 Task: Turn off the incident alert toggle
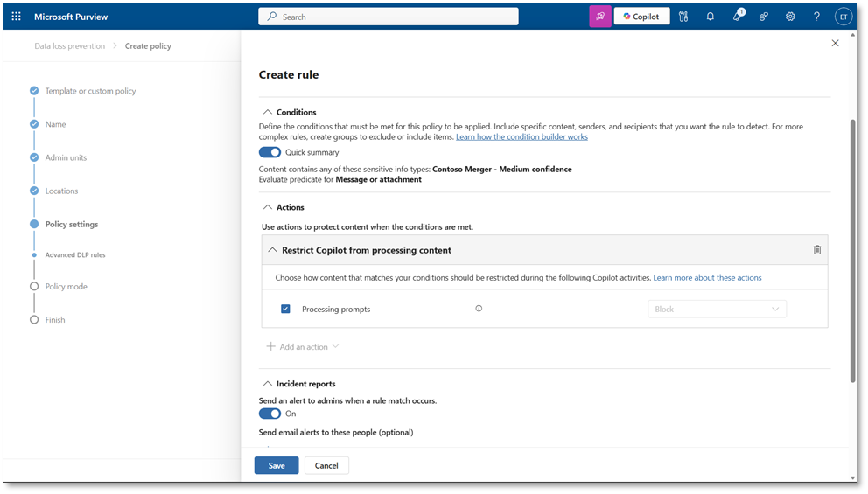click(269, 414)
